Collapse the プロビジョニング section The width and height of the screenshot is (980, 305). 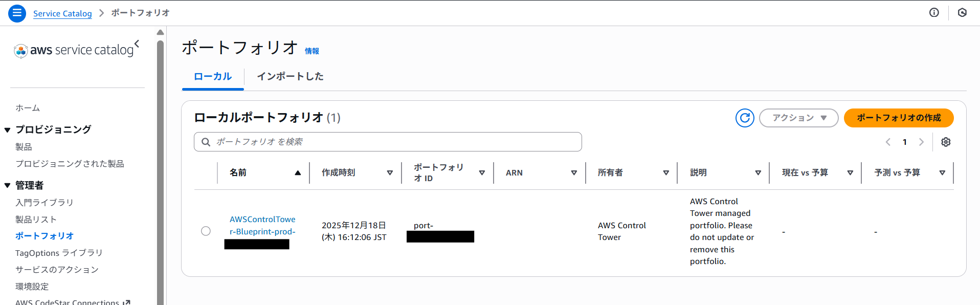[8, 130]
